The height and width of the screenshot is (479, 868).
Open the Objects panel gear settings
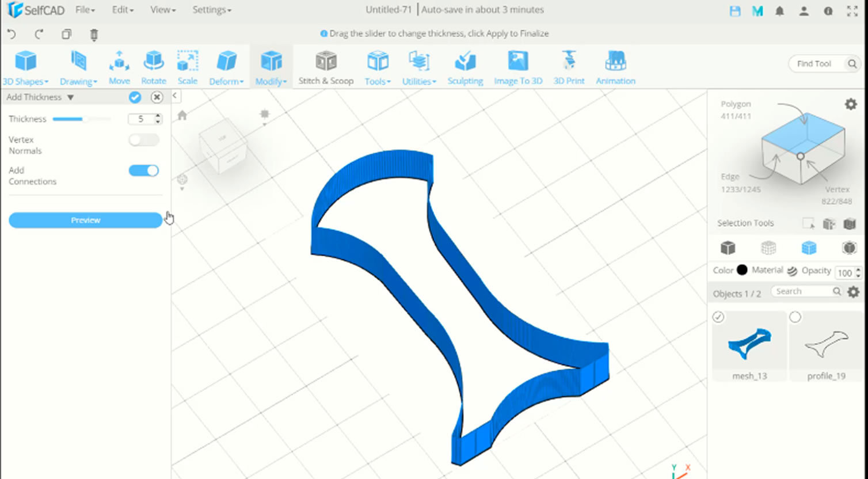[x=854, y=292]
